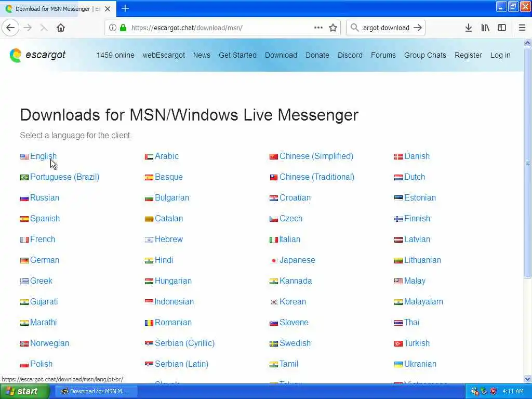Click the Japan flag beside Japanese
Image resolution: width=532 pixels, height=399 pixels.
click(273, 261)
